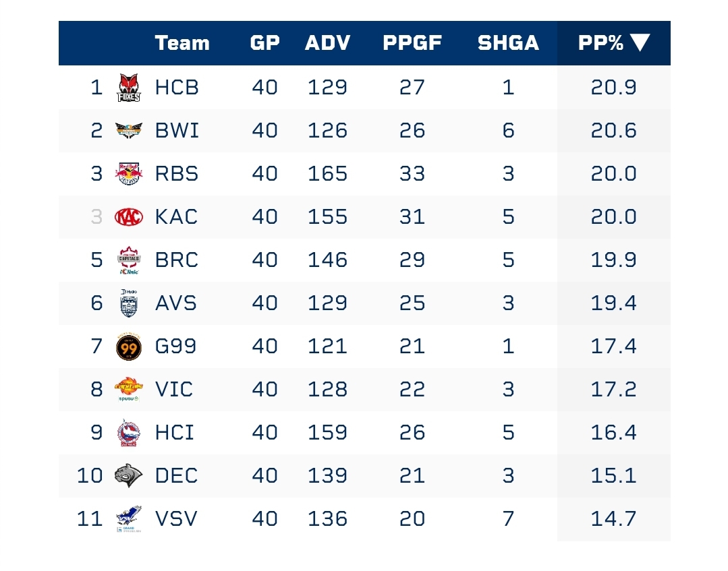Sort table by GP column

point(264,43)
